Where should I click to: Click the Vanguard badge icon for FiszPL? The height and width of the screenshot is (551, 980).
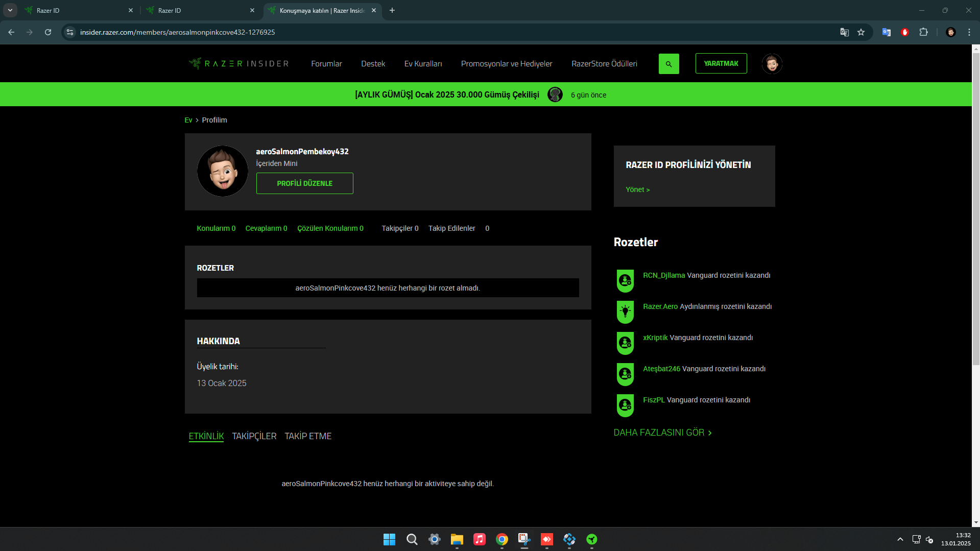(625, 405)
